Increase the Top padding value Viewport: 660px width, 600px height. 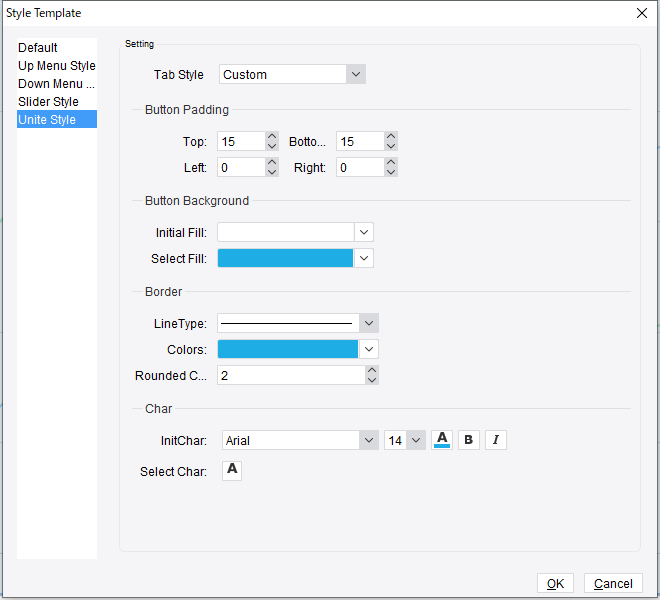[x=272, y=137]
